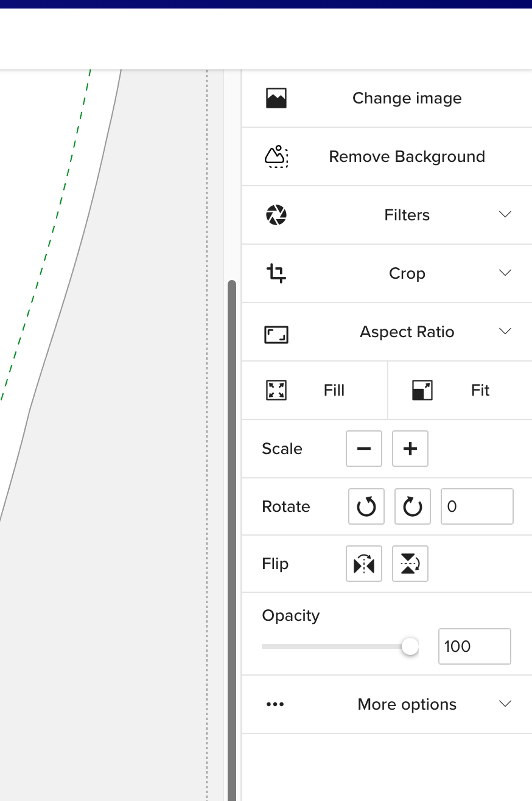Image resolution: width=532 pixels, height=801 pixels.
Task: Click the Opacity slider handle
Action: (x=410, y=646)
